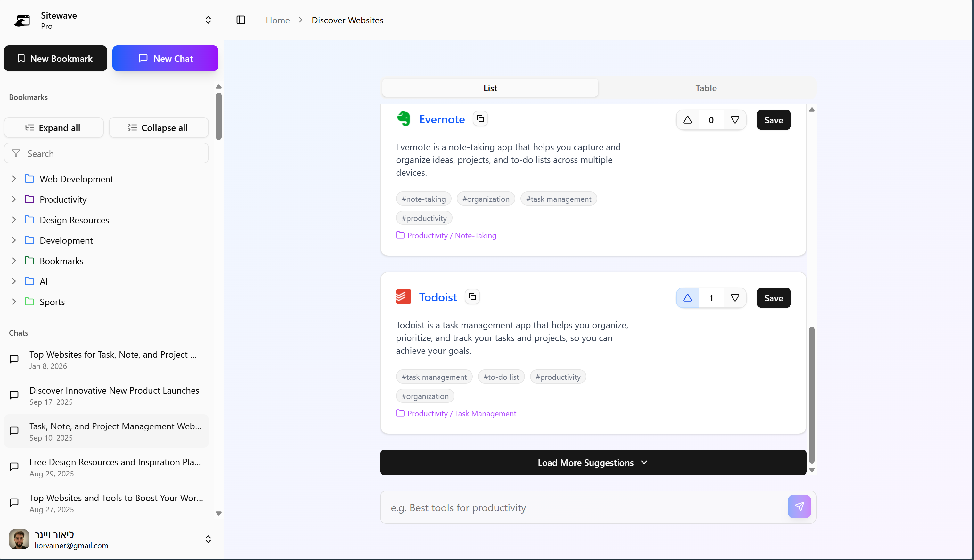This screenshot has width=974, height=560.
Task: Save the Evernote suggestion
Action: (x=773, y=120)
